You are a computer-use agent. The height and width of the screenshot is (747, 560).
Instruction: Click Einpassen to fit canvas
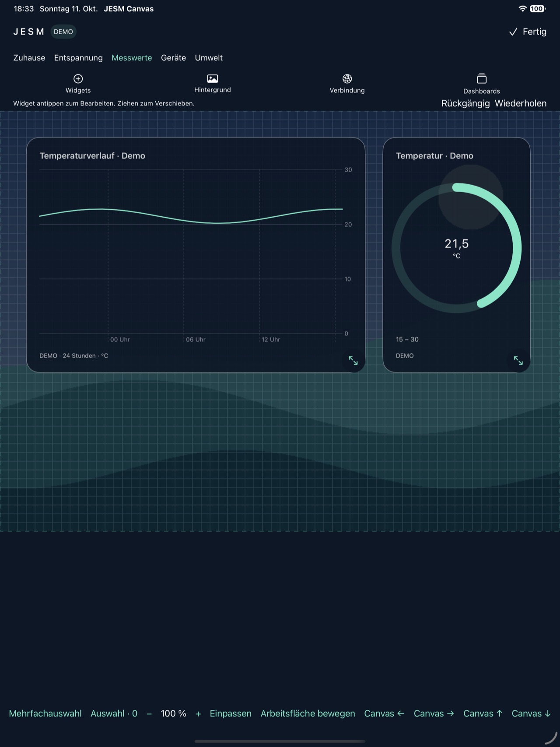point(231,713)
